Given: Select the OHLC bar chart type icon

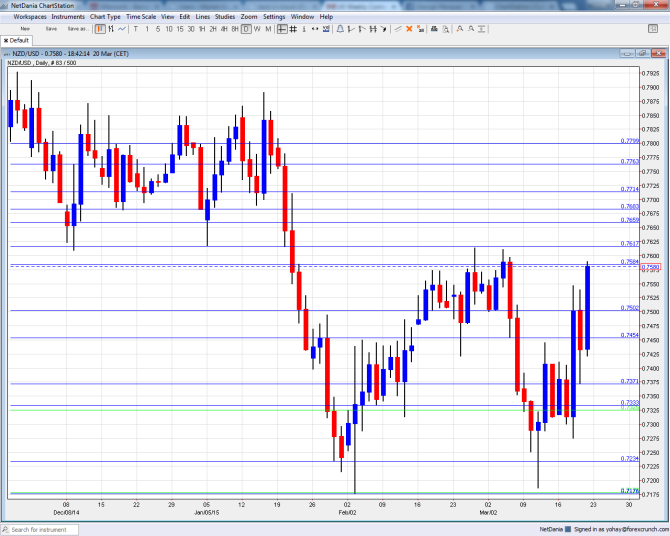Looking at the screenshot, I should [x=111, y=29].
